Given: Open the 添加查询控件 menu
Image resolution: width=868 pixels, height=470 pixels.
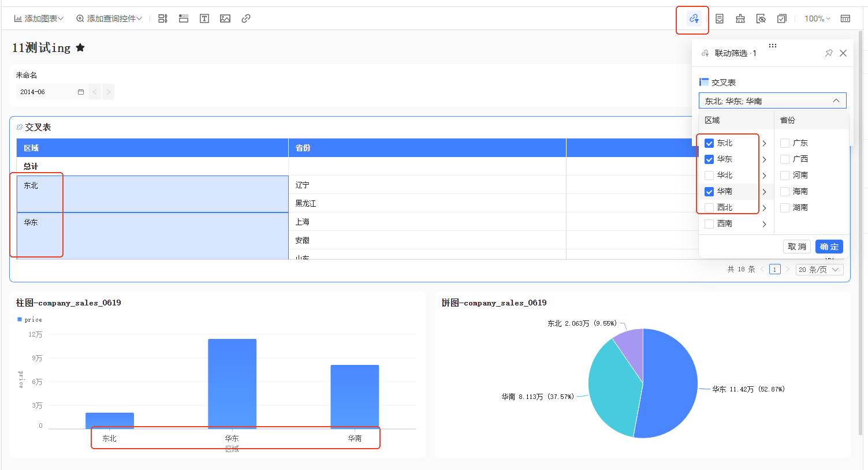Looking at the screenshot, I should pos(109,18).
